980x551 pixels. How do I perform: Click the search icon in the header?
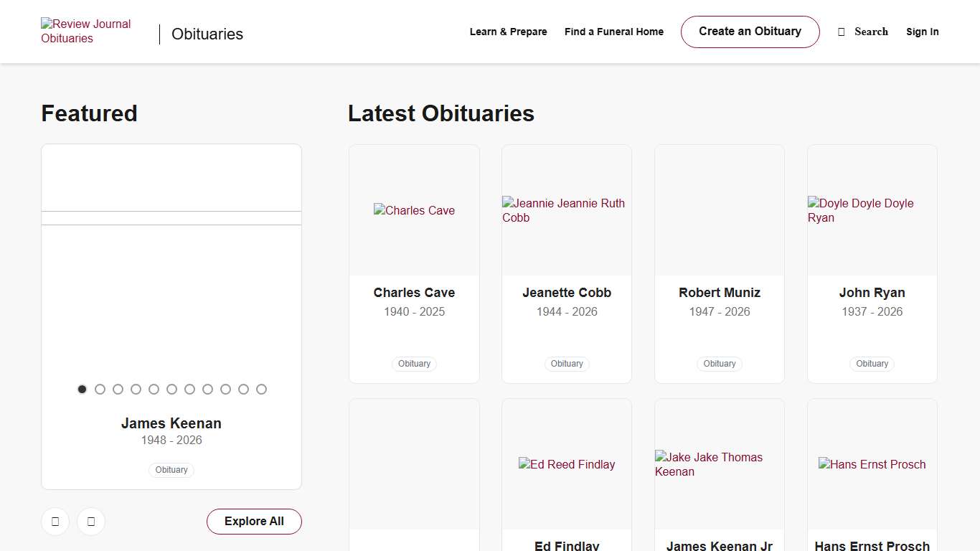point(841,32)
